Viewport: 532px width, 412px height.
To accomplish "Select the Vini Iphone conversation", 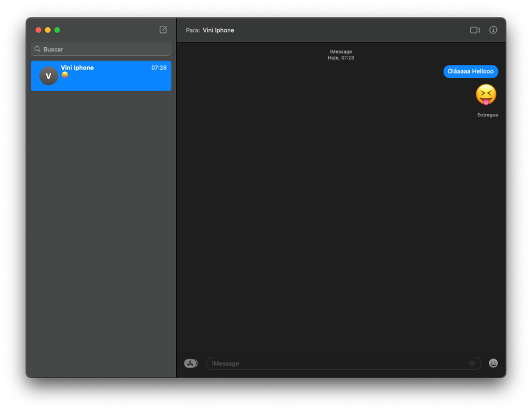I will [101, 75].
